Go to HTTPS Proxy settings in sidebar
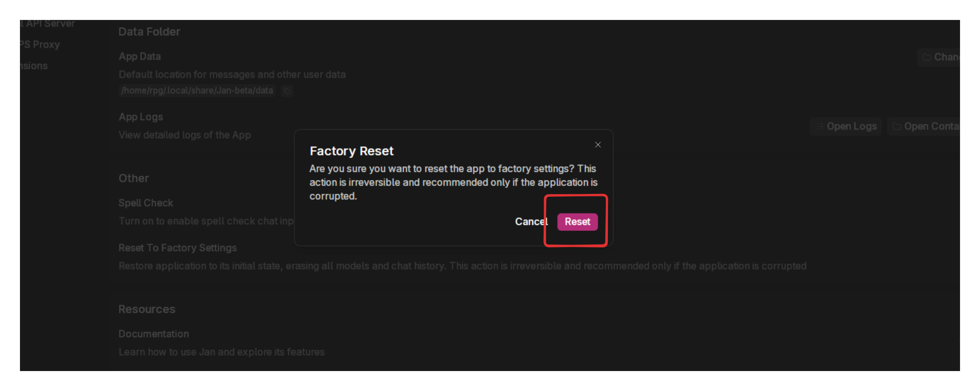980x391 pixels. click(x=40, y=45)
